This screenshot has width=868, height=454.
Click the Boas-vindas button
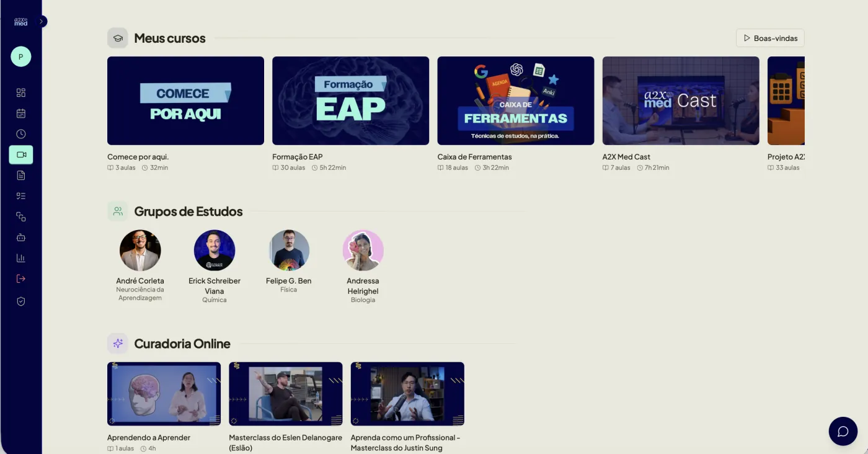coord(770,38)
